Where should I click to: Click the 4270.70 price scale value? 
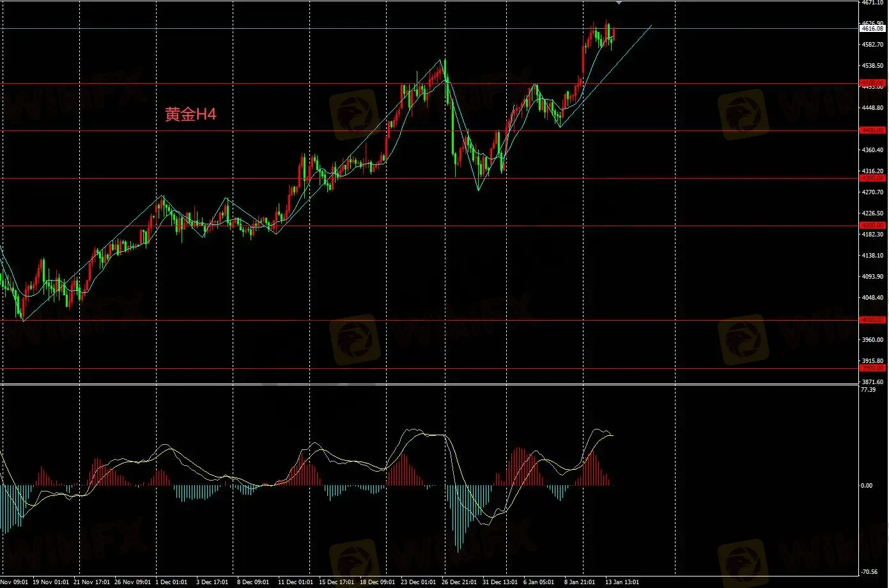pyautogui.click(x=872, y=192)
